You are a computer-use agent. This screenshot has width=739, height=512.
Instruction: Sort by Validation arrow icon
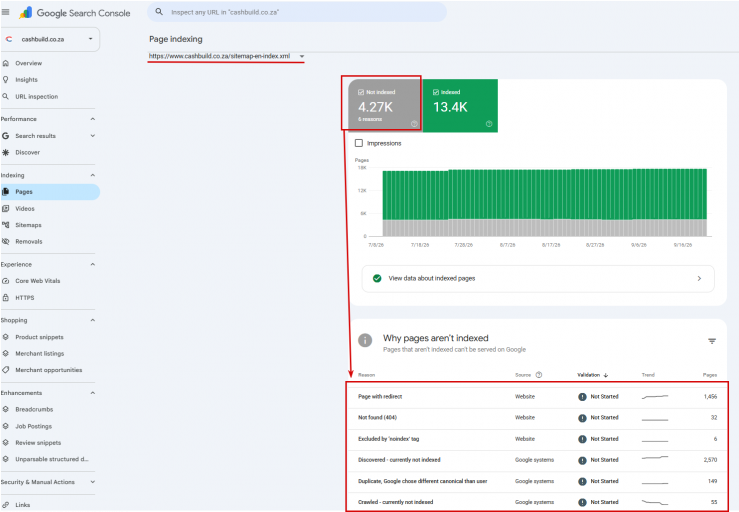[x=606, y=375]
